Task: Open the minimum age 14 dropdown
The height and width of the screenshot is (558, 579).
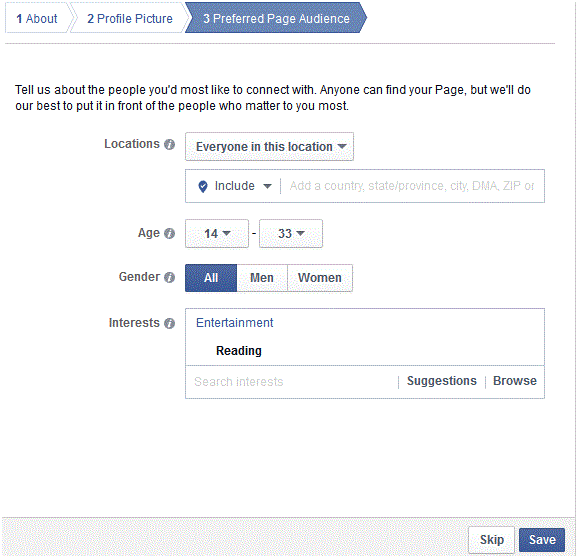Action: coord(217,233)
